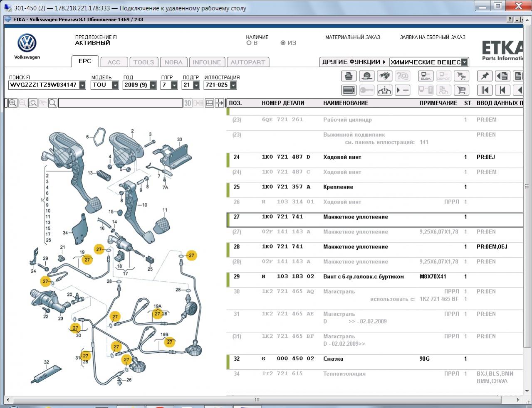
Task: Click the pushpin icon
Action: pos(485,76)
